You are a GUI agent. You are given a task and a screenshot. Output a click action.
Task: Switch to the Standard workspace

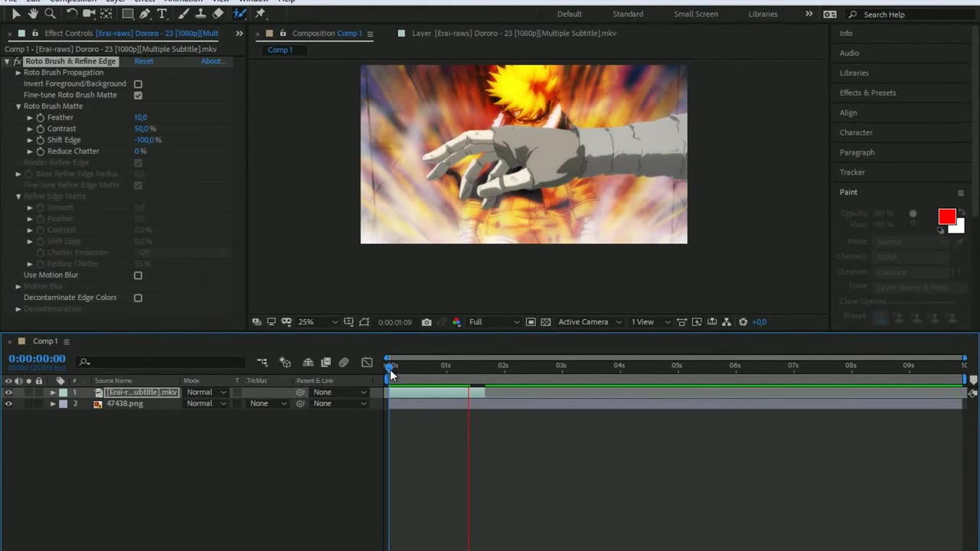[628, 15]
